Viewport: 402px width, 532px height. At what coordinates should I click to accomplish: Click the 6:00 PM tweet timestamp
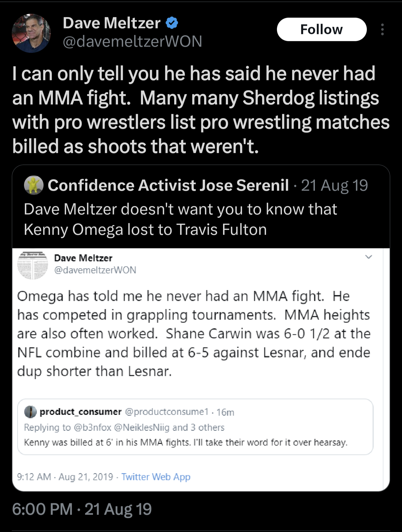(82, 509)
